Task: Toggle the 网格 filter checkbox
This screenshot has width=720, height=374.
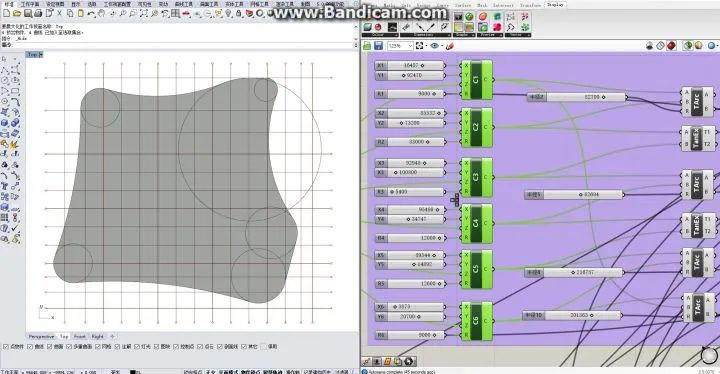Action: (x=98, y=346)
